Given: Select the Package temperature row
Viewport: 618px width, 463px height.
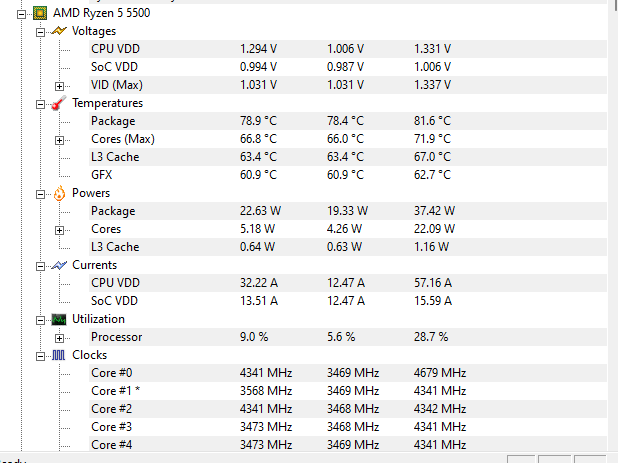Looking at the screenshot, I should 112,121.
